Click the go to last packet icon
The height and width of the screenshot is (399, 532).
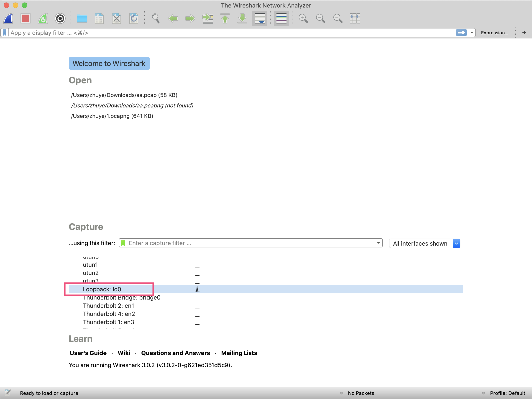point(242,18)
